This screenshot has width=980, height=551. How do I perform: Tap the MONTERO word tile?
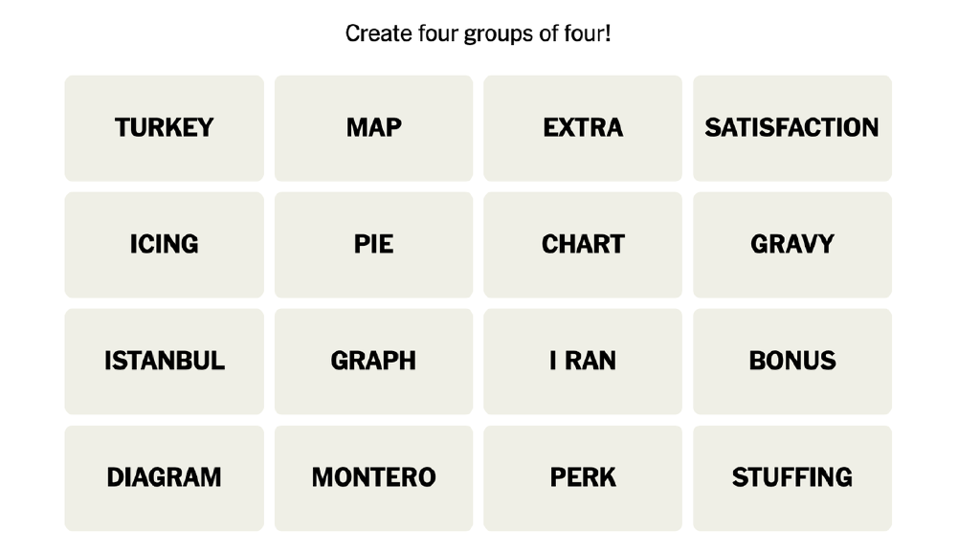click(x=373, y=478)
